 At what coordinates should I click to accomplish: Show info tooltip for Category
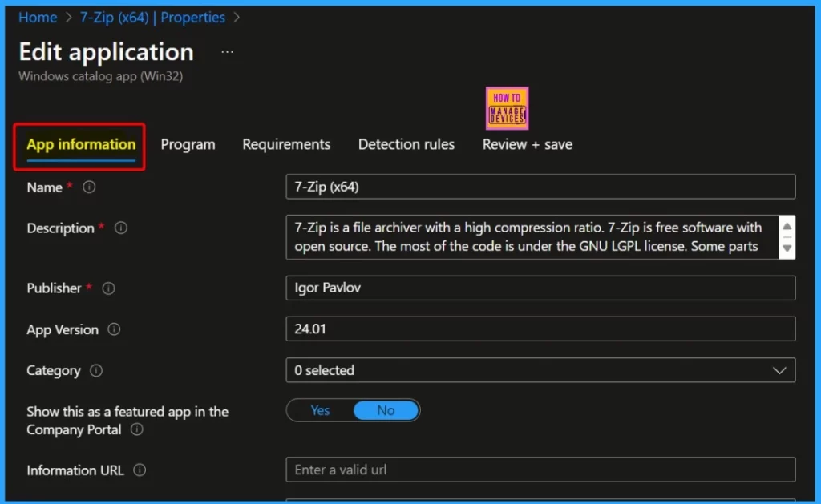96,370
